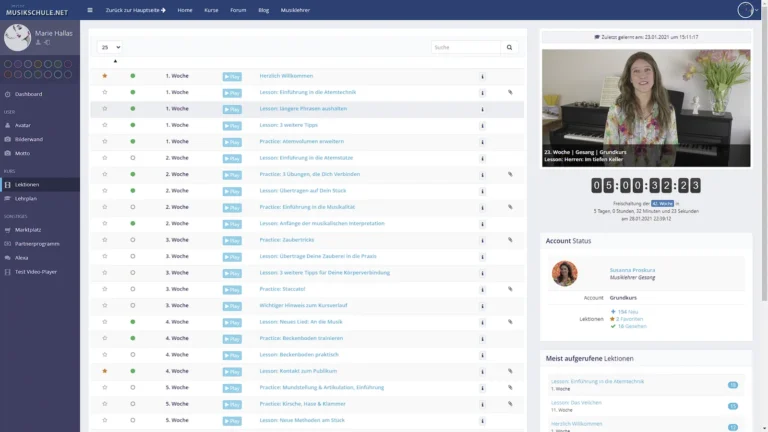Image resolution: width=768 pixels, height=432 pixels.
Task: Toggle seen status for Practice: Staccato!
Action: coord(133,289)
